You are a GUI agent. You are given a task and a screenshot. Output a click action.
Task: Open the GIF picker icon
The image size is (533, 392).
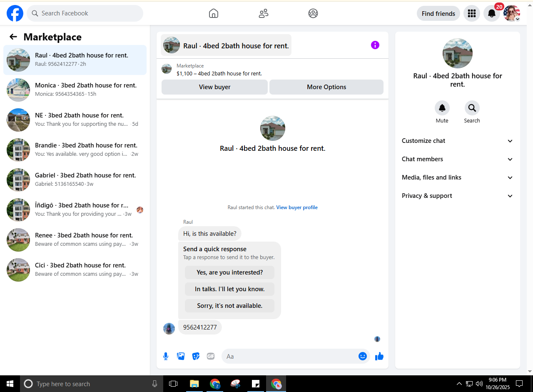(211, 356)
